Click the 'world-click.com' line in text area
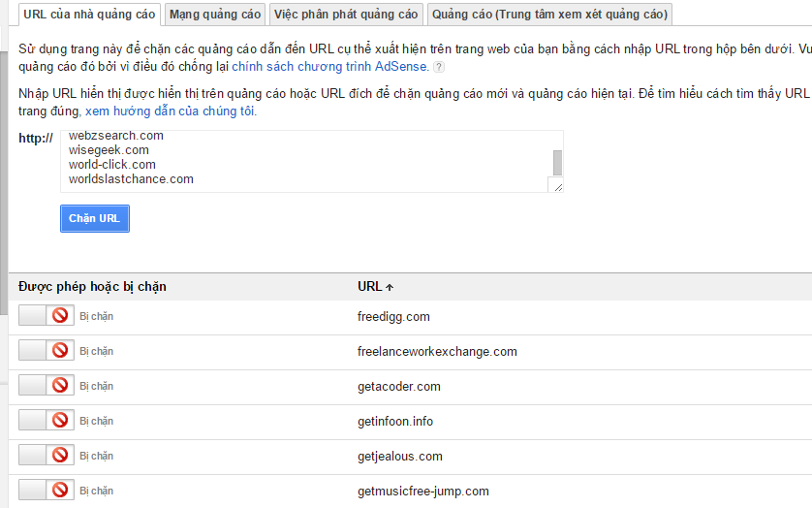 pyautogui.click(x=111, y=165)
